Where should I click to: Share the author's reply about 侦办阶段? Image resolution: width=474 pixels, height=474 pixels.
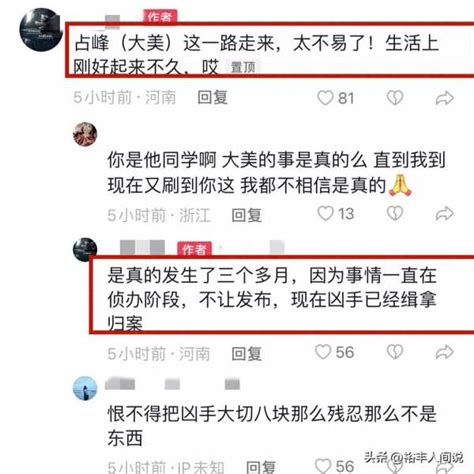coord(445,352)
